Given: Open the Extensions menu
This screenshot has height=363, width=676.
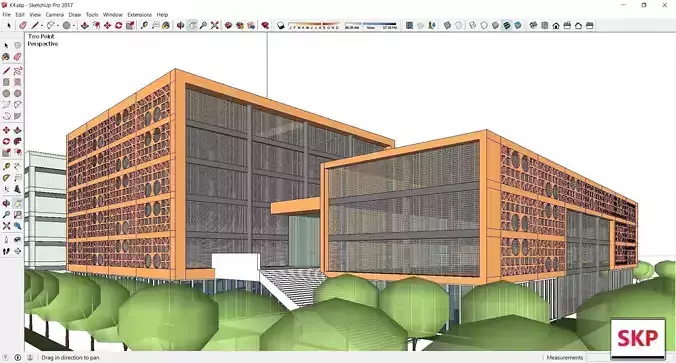Looking at the screenshot, I should [x=139, y=15].
